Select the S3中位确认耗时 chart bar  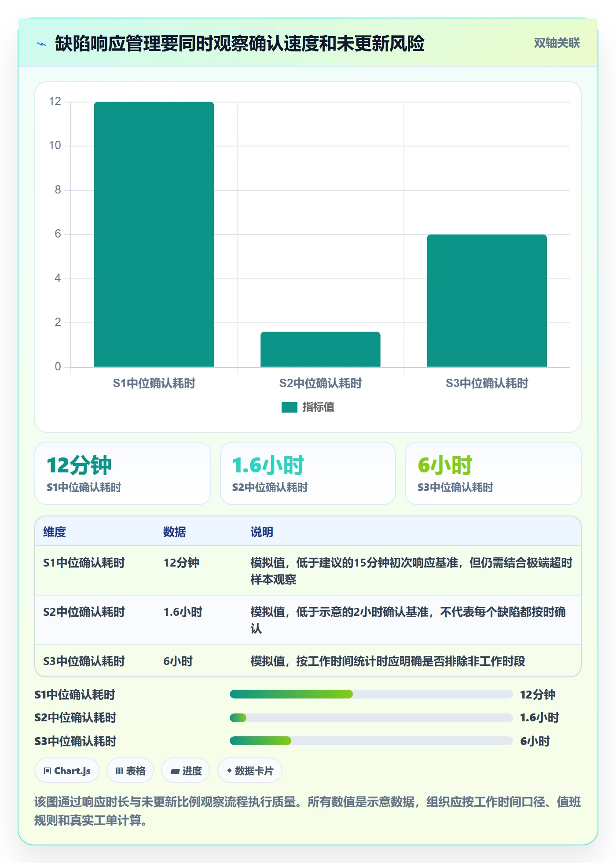(487, 301)
